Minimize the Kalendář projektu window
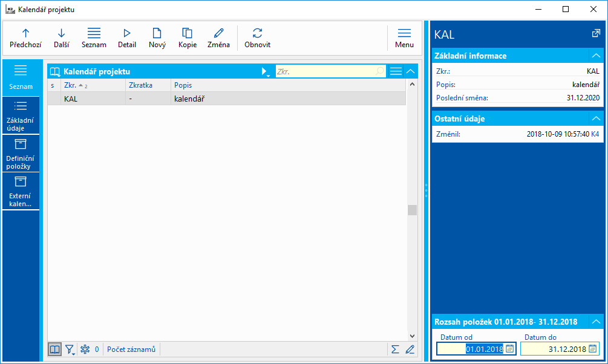The image size is (608, 364). point(538,9)
